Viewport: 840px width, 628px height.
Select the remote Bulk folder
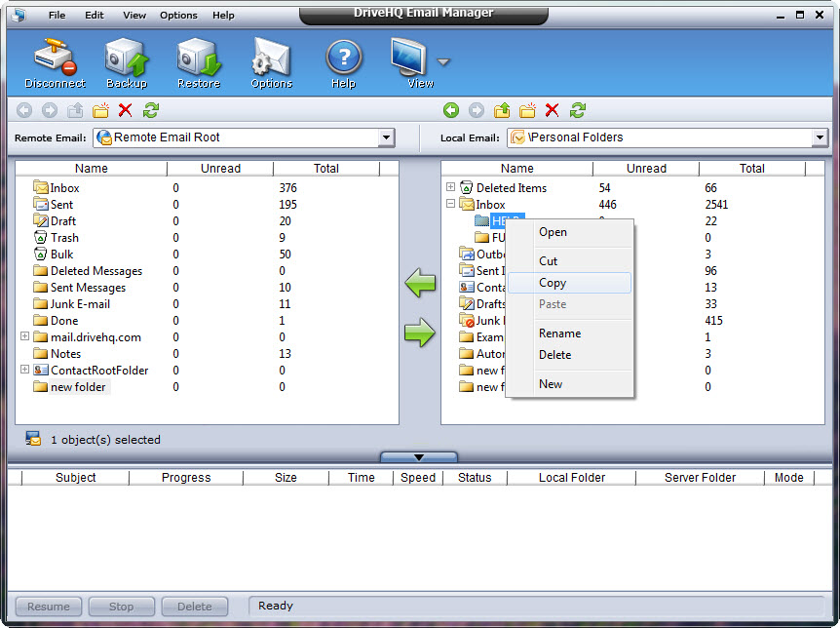point(54,255)
